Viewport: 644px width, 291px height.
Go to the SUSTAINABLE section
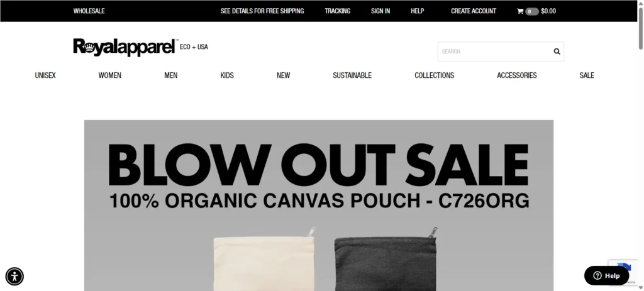point(352,75)
